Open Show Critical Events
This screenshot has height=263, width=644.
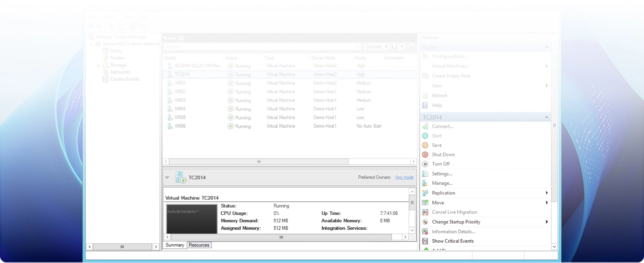pyautogui.click(x=452, y=241)
